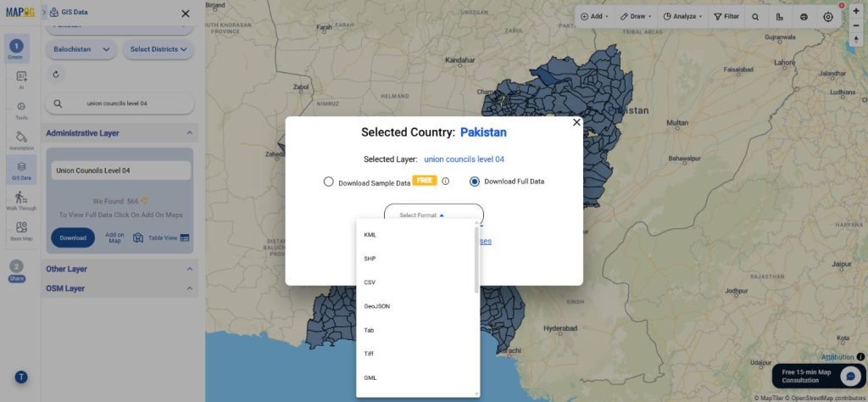868x402 pixels.
Task: Click the Attribution info icon
Action: (860, 356)
